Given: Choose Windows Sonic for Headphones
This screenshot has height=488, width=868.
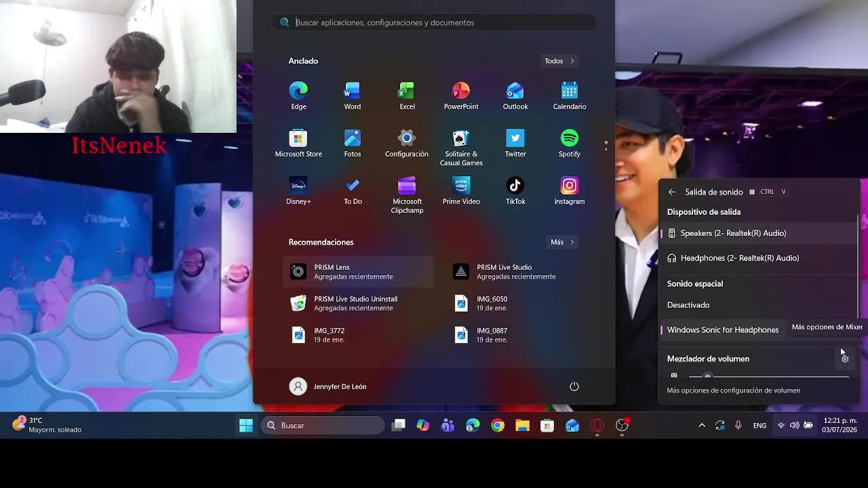Looking at the screenshot, I should pos(723,330).
